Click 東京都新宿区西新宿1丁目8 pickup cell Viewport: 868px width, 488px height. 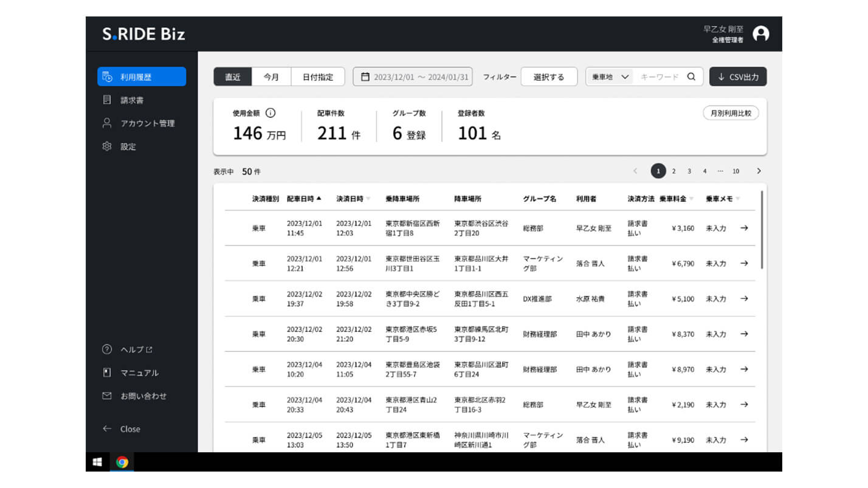413,228
